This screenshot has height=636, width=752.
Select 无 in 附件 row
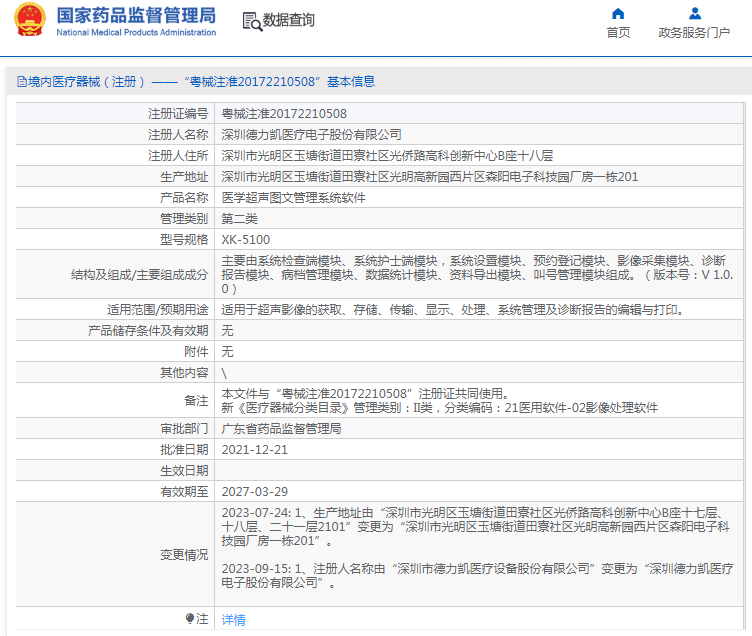pyautogui.click(x=227, y=352)
